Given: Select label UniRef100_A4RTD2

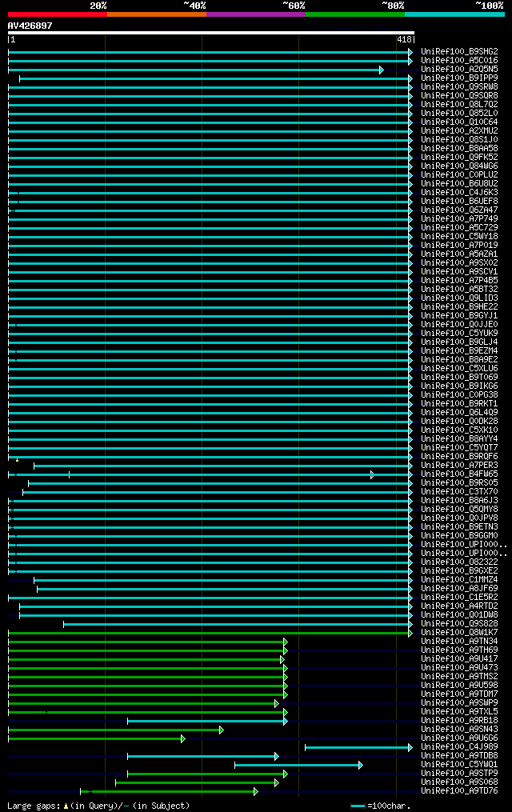Looking at the screenshot, I should pyautogui.click(x=459, y=606).
